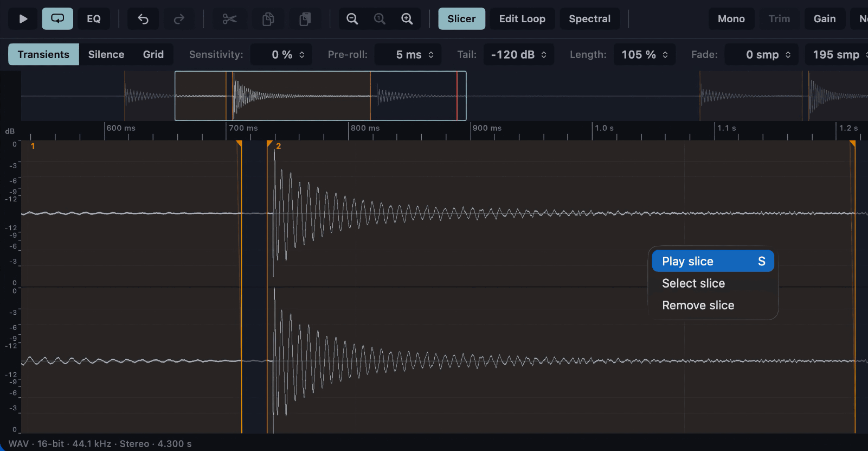Start playback with the Play button
Screen dimensions: 868x451
point(23,19)
